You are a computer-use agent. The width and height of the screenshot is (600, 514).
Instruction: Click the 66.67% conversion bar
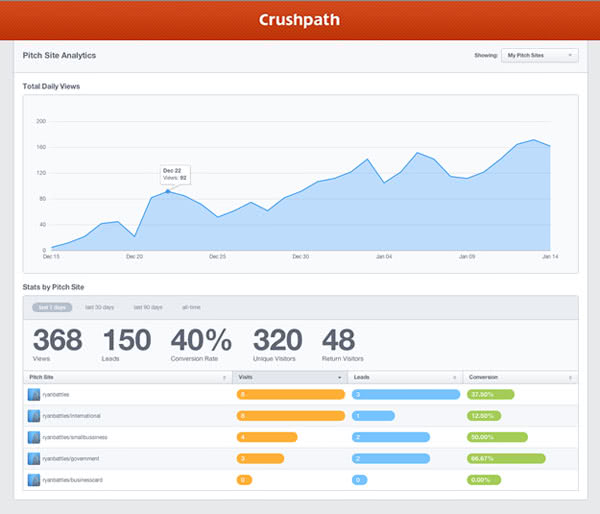(506, 459)
